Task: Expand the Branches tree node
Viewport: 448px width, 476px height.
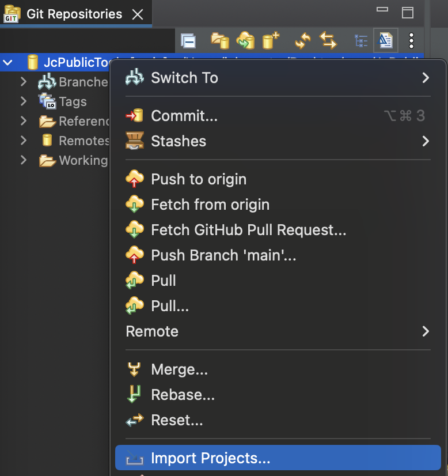Action: (x=24, y=81)
